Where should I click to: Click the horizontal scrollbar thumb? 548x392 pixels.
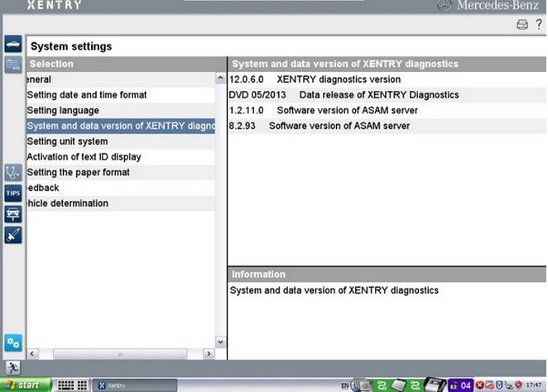pyautogui.click(x=120, y=354)
